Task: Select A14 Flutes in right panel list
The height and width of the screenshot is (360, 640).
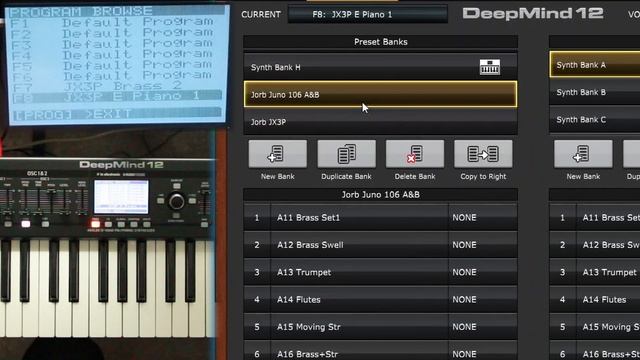Action: pos(608,300)
